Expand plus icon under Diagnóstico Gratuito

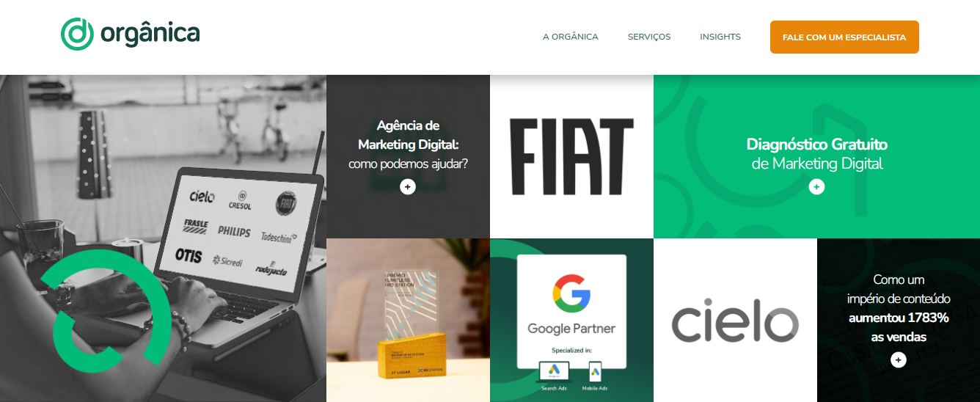pos(816,187)
